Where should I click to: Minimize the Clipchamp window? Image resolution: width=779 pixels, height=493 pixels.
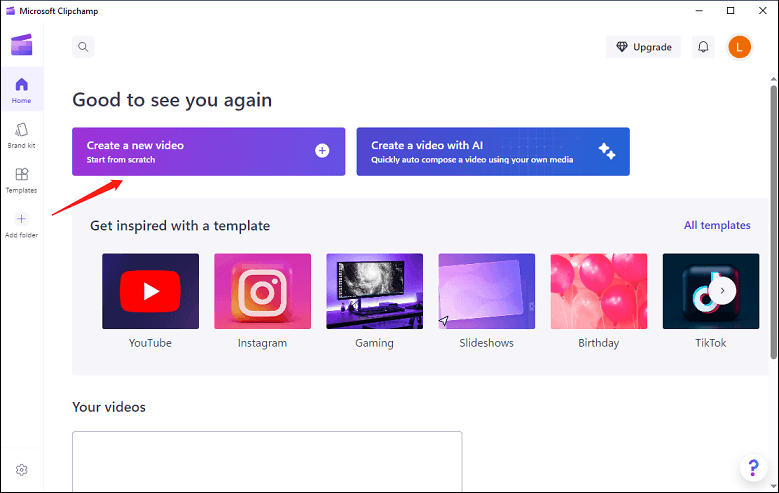699,10
